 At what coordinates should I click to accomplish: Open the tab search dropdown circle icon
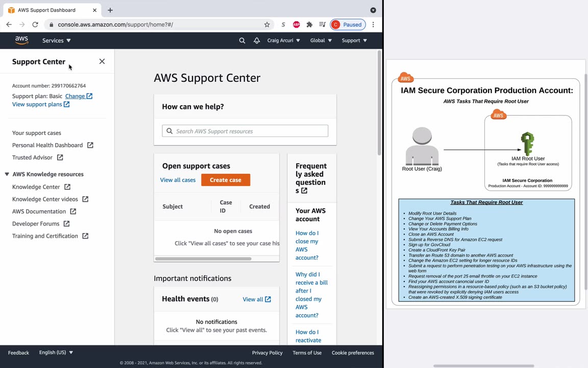373,10
